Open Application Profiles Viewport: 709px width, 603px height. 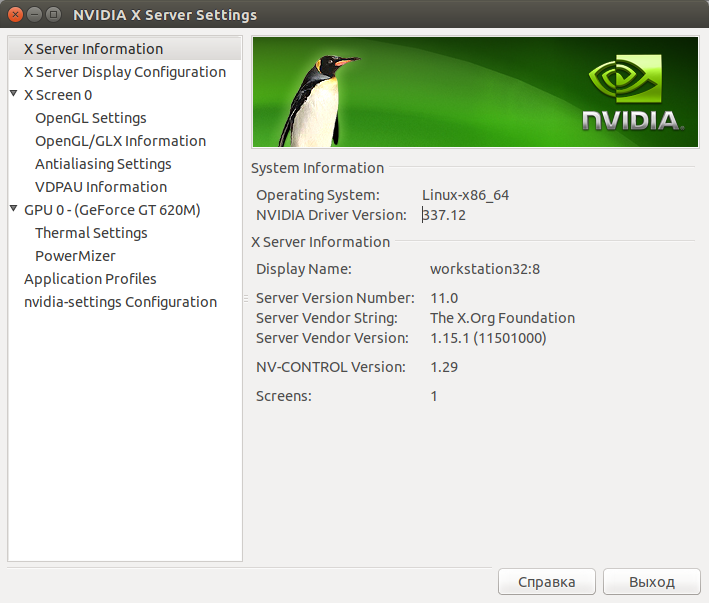[x=90, y=279]
